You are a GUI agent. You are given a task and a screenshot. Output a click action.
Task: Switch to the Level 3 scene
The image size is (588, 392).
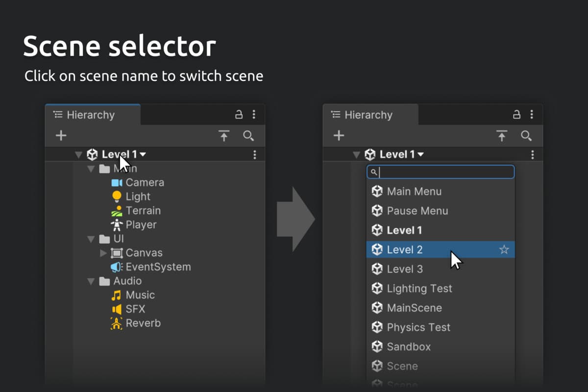tap(405, 269)
